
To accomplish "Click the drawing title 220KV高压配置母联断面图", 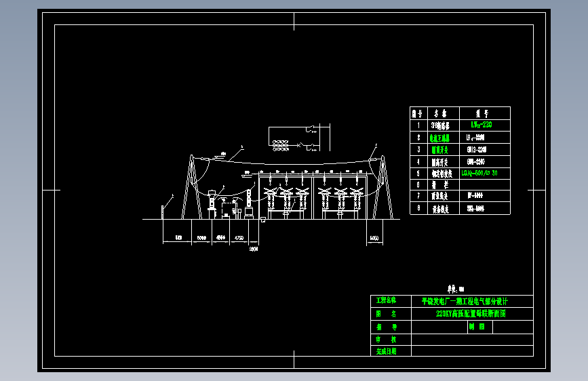I will (x=471, y=313).
